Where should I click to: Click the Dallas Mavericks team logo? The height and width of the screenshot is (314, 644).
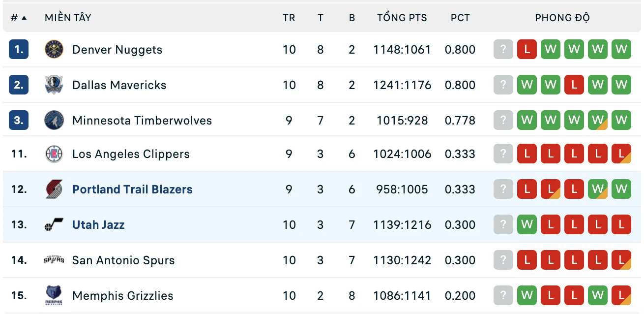click(x=54, y=85)
